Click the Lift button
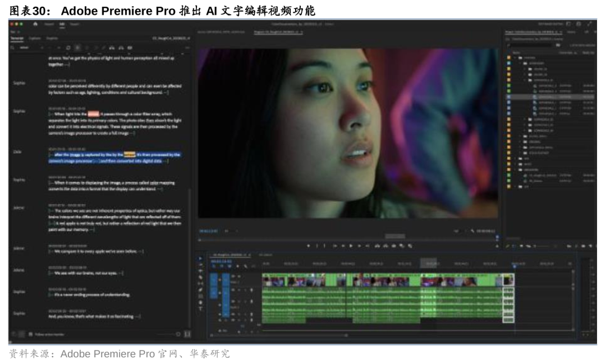Viewport: 606px width, 364px height. 377,246
